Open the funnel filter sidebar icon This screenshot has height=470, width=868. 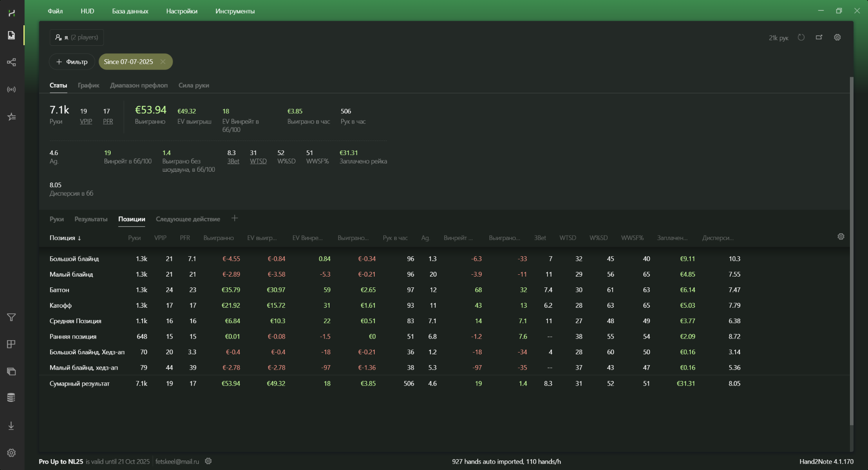click(x=12, y=317)
